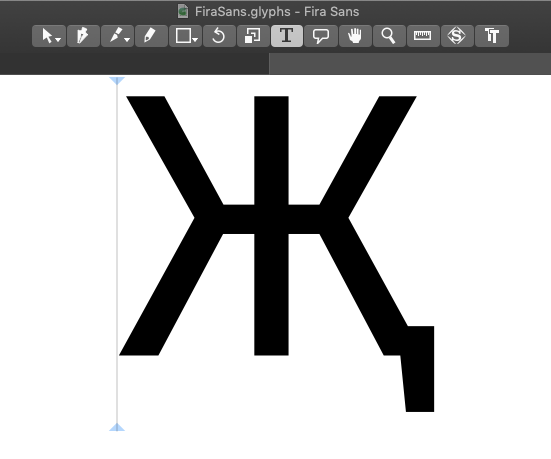Viewport: 551px width, 459px height.
Task: Select the arrow Select tool
Action: 48,36
